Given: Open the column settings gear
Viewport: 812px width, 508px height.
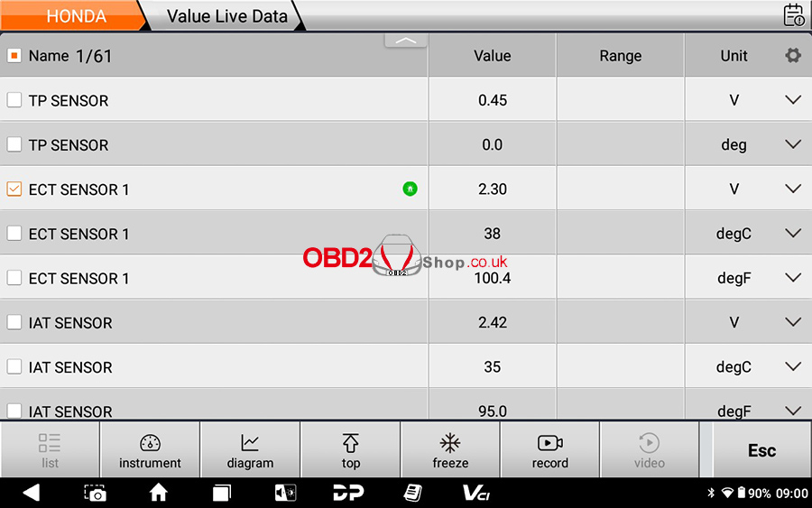Looking at the screenshot, I should 793,55.
